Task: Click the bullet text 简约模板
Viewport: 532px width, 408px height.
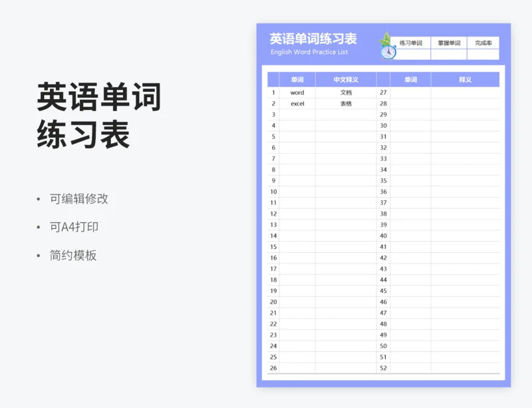Action: pos(73,255)
